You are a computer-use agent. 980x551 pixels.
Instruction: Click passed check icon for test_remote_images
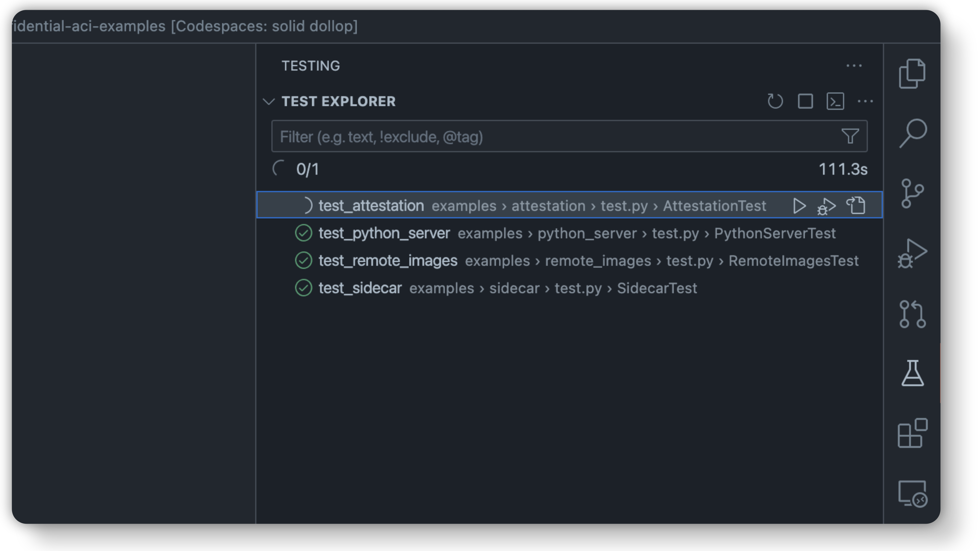[x=303, y=260]
